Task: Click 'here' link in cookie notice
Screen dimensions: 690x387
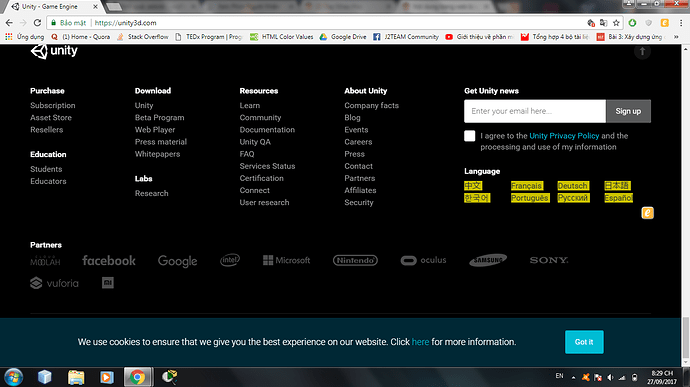Action: coord(420,342)
